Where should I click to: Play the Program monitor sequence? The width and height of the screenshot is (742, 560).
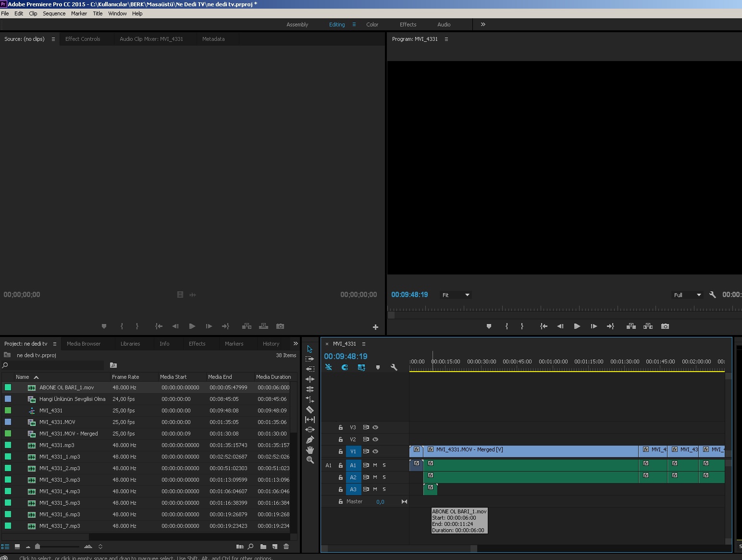click(577, 326)
